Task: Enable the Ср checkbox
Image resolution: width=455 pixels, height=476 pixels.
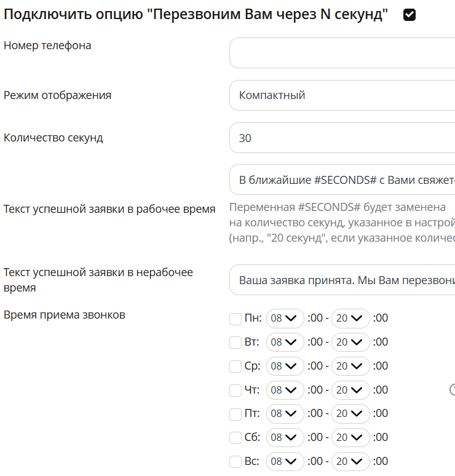Action: [x=235, y=367]
